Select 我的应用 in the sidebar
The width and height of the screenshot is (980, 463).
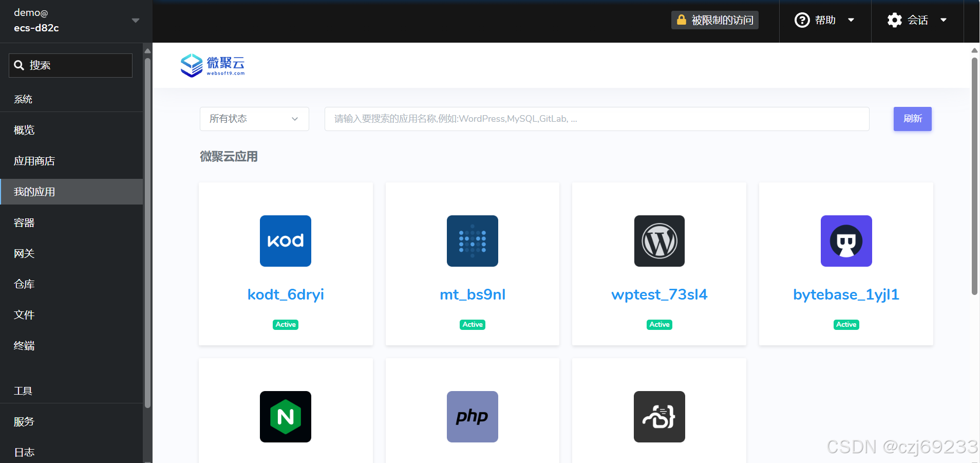tap(71, 192)
